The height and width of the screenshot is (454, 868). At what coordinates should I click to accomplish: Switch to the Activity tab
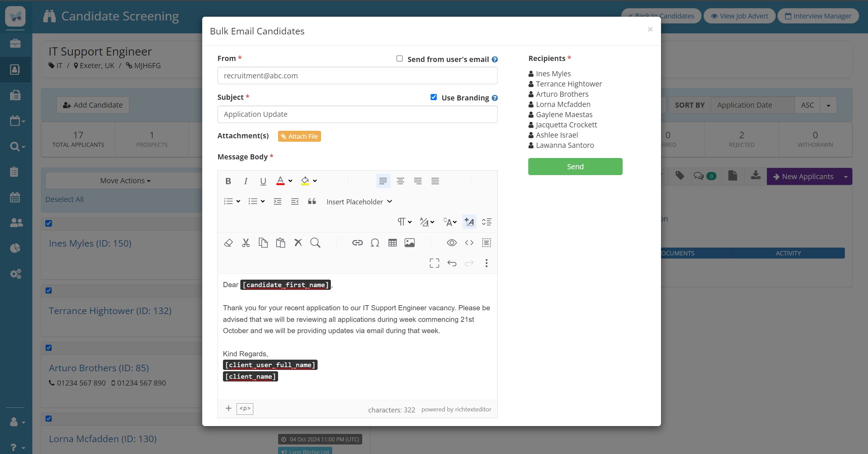pyautogui.click(x=788, y=253)
